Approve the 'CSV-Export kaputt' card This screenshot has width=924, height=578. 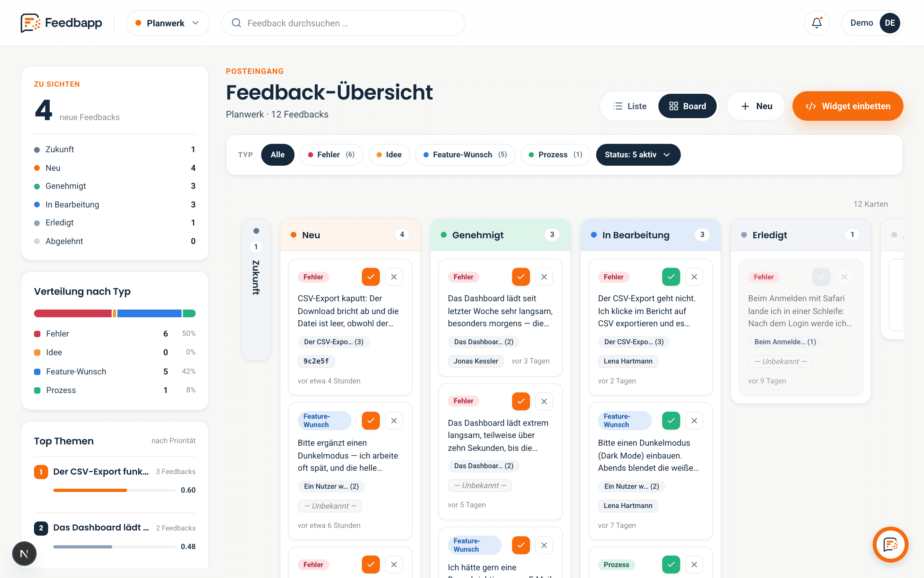pyautogui.click(x=371, y=277)
